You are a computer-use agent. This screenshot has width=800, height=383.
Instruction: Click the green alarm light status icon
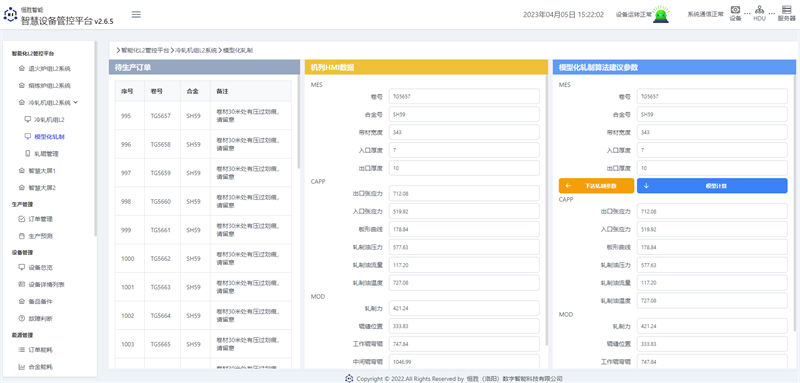tap(661, 15)
